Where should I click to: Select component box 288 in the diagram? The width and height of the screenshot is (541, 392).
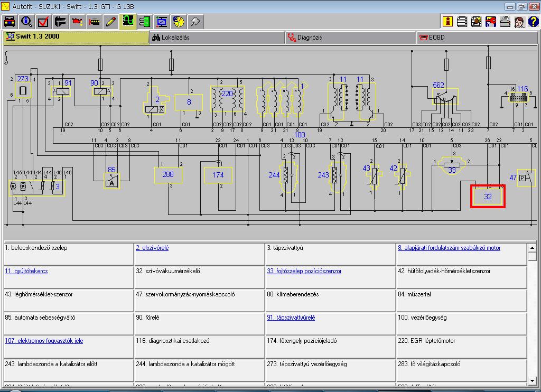click(168, 175)
